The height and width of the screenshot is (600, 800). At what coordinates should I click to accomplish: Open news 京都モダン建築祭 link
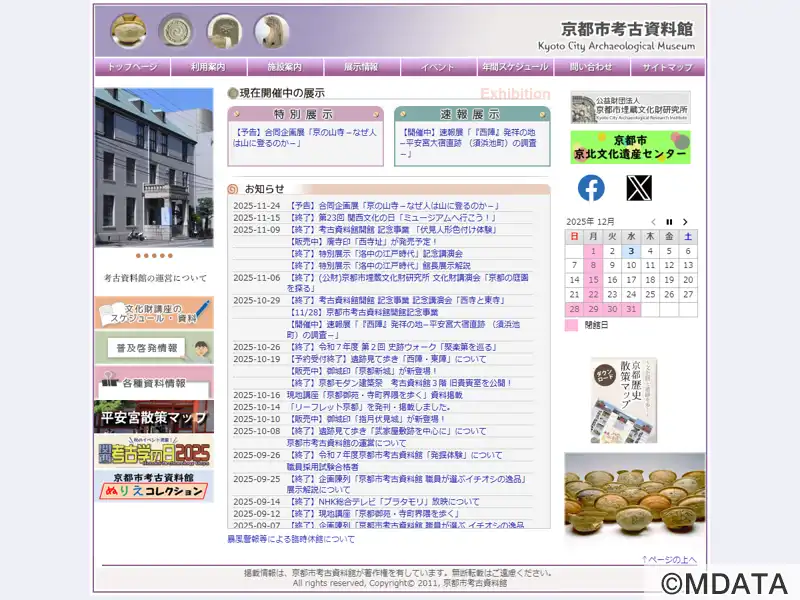[399, 383]
